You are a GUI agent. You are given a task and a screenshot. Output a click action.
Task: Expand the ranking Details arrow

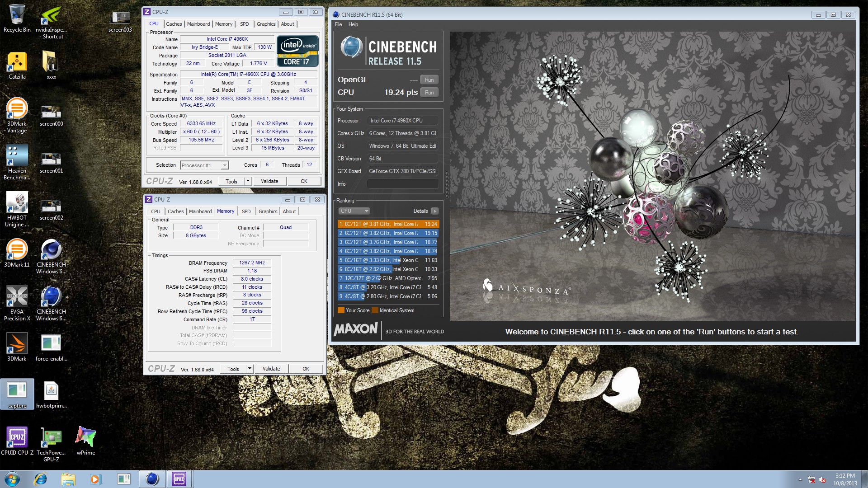[x=434, y=211]
